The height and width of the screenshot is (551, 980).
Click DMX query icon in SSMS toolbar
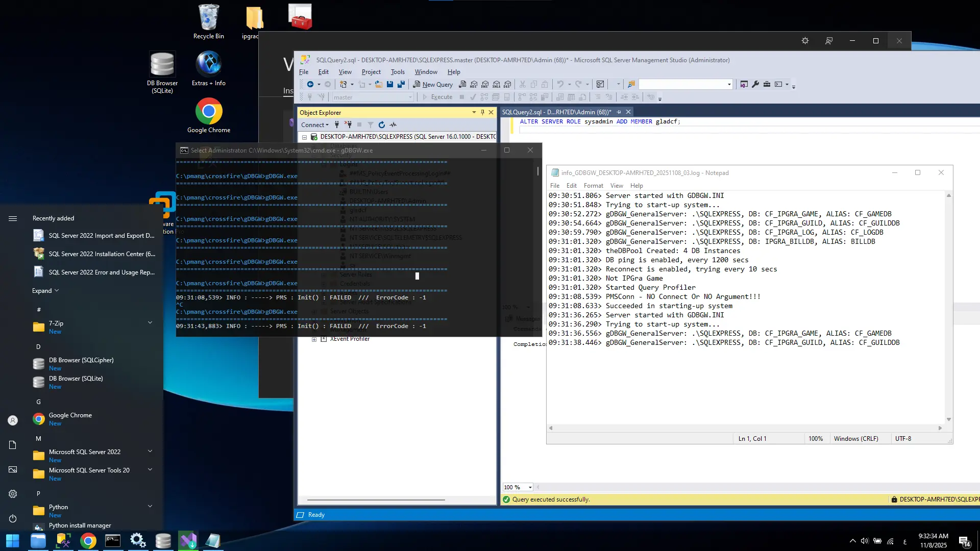485,84
